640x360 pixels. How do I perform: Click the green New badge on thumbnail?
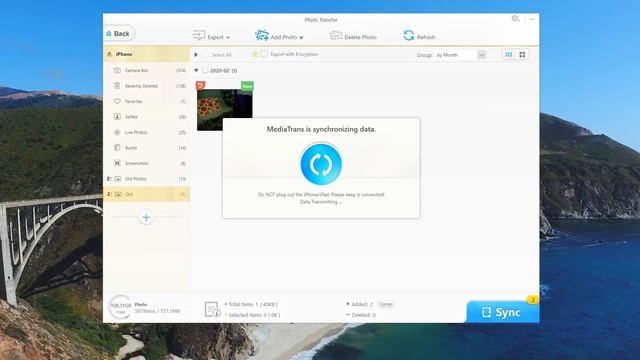point(247,86)
